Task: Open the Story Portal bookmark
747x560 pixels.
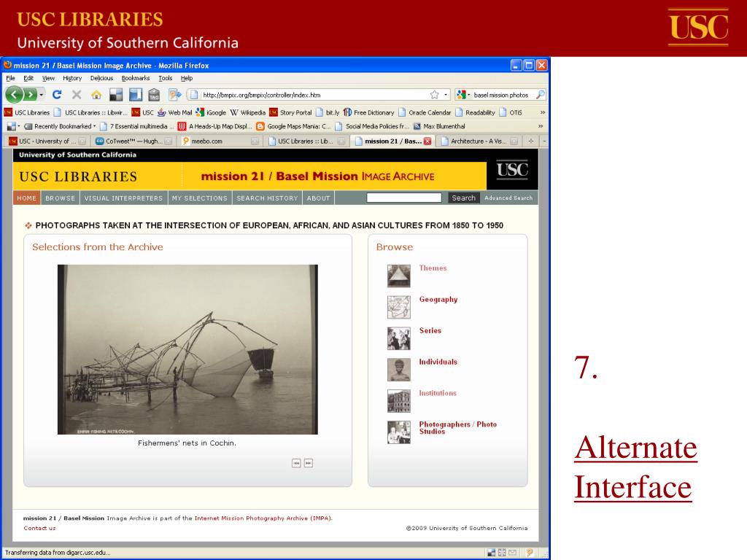Action: pos(290,112)
